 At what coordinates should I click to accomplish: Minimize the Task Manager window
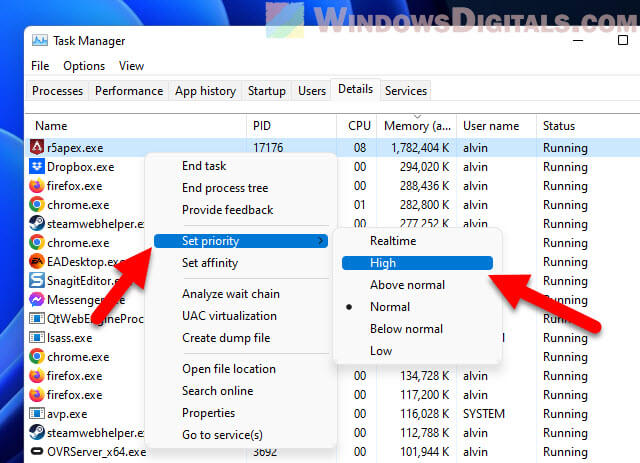pos(578,40)
